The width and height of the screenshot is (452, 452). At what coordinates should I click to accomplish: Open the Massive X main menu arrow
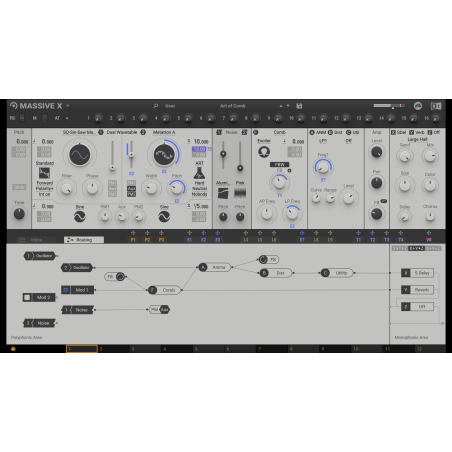(68, 106)
